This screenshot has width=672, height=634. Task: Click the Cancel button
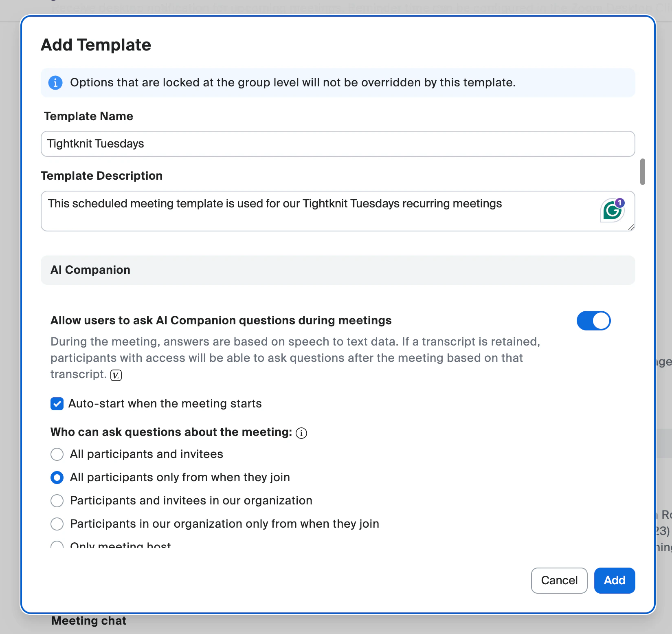click(559, 580)
